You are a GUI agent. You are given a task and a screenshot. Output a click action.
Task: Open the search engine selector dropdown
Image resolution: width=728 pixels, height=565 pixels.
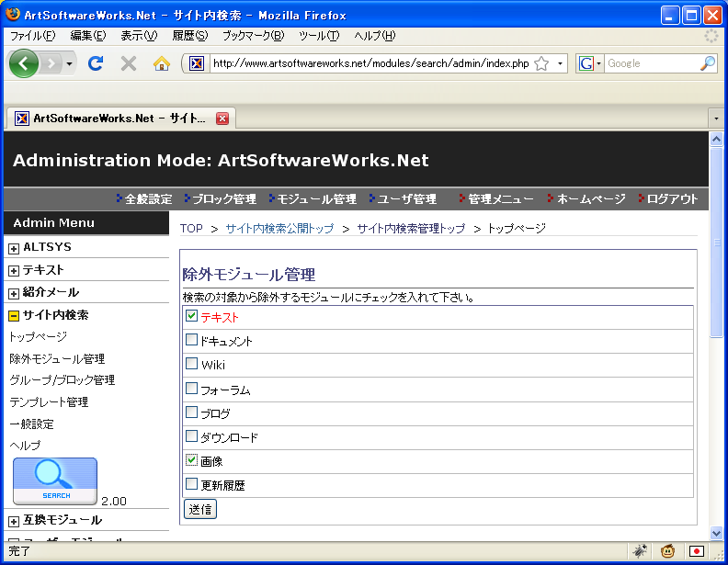coord(589,63)
